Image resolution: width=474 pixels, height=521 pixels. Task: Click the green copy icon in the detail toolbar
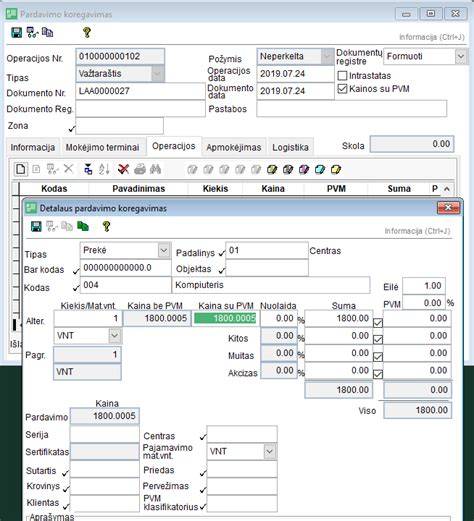coord(83,226)
